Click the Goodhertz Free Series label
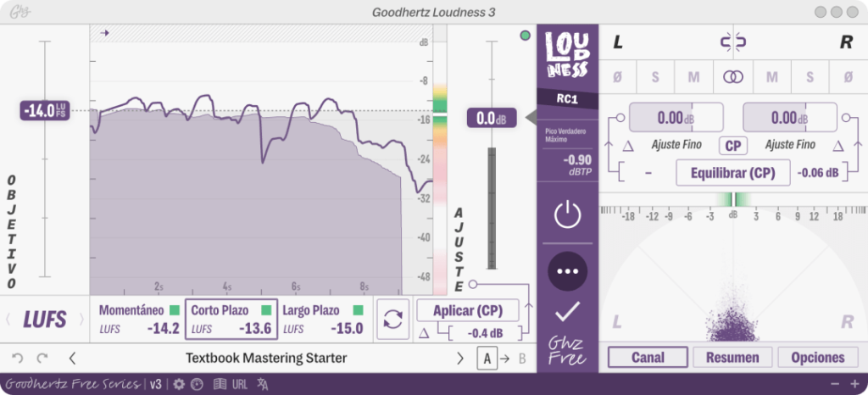 point(72,384)
